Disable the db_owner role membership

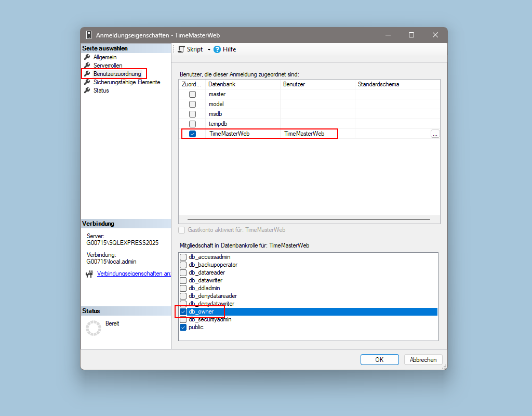click(183, 311)
